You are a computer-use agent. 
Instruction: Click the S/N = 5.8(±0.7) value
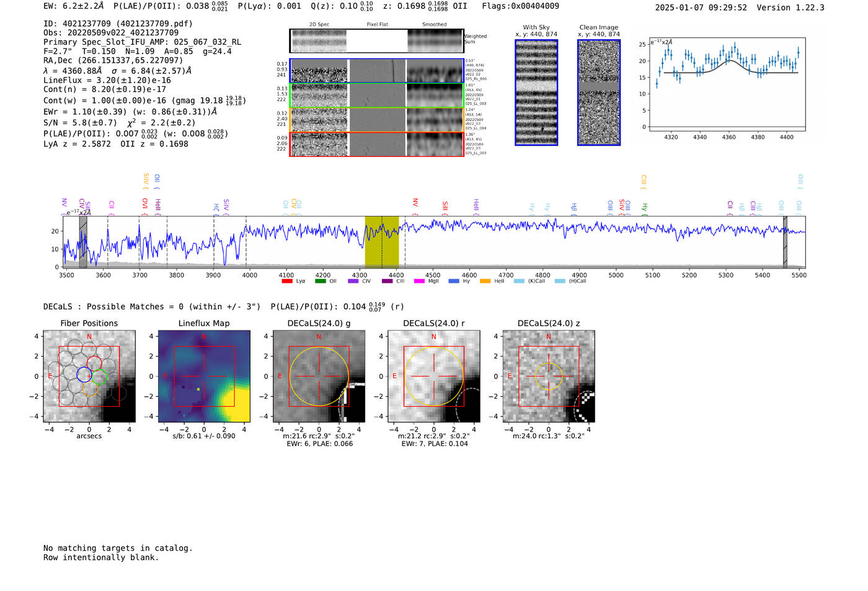(80, 123)
